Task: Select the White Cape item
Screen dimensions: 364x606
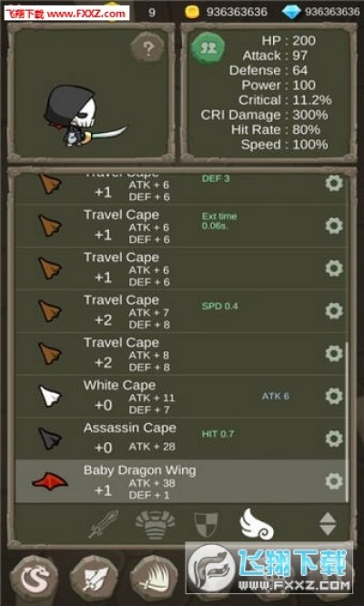Action: pyautogui.click(x=181, y=396)
